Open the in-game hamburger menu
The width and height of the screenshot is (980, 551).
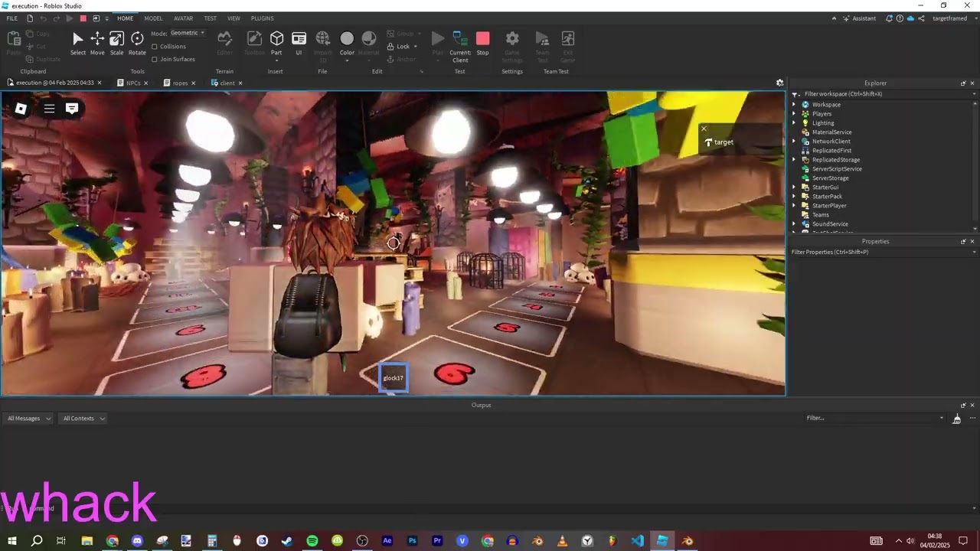pyautogui.click(x=49, y=109)
